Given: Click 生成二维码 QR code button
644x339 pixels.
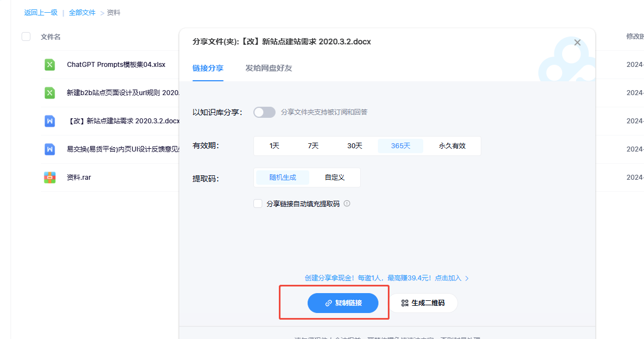Looking at the screenshot, I should click(x=423, y=303).
